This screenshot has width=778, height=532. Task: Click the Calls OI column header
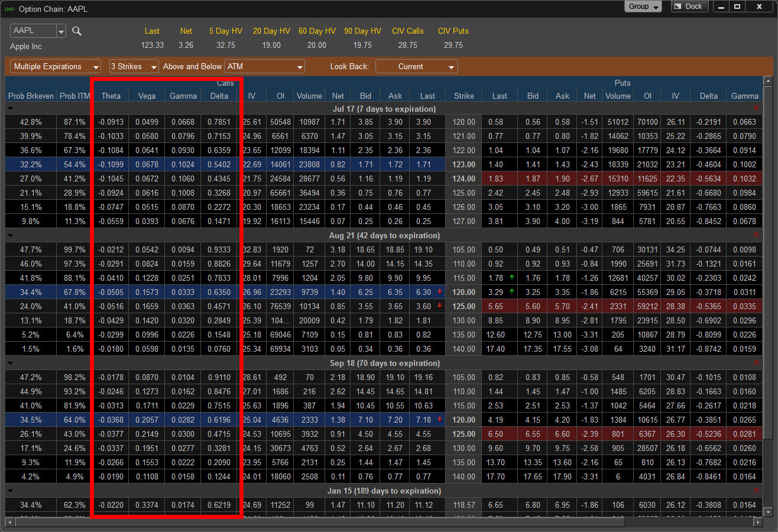pyautogui.click(x=280, y=96)
